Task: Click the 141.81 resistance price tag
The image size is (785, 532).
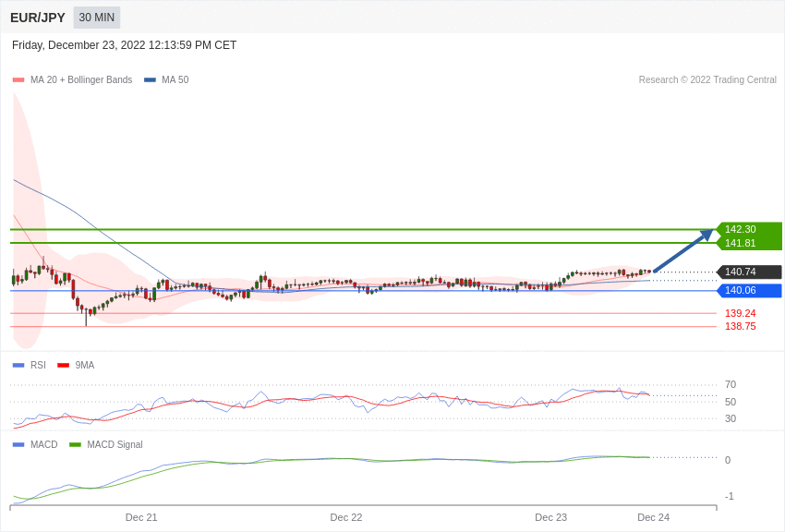Action: click(748, 243)
